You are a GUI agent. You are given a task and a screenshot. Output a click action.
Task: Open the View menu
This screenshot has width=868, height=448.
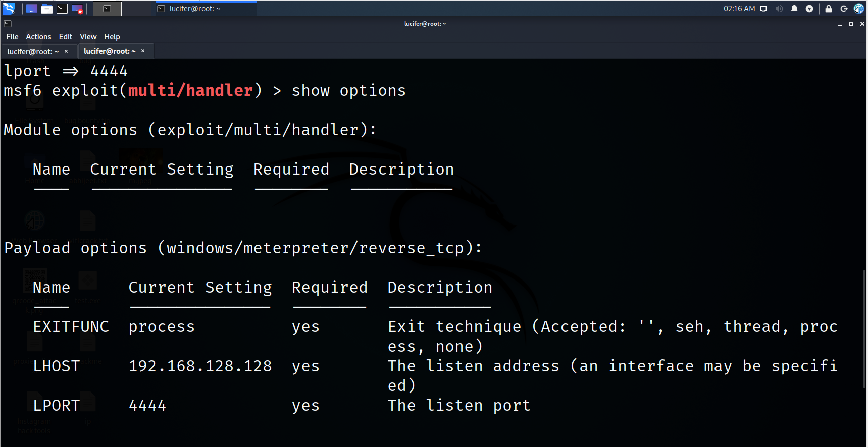pyautogui.click(x=88, y=37)
